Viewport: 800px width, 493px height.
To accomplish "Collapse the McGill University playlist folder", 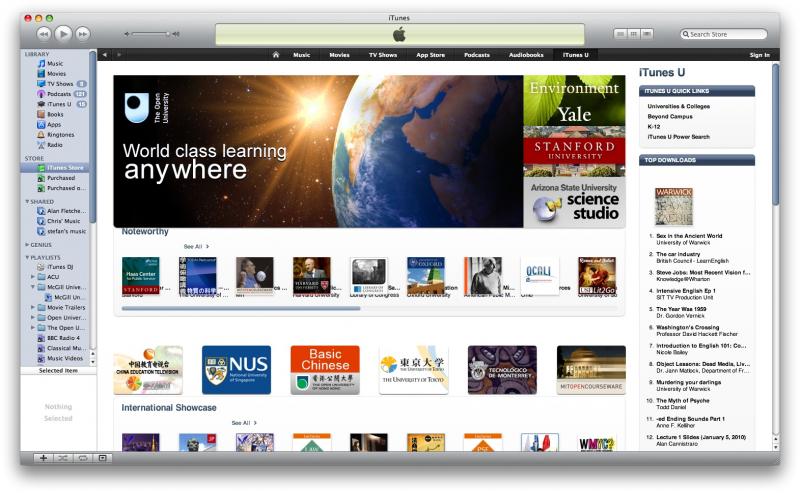I will [x=33, y=286].
